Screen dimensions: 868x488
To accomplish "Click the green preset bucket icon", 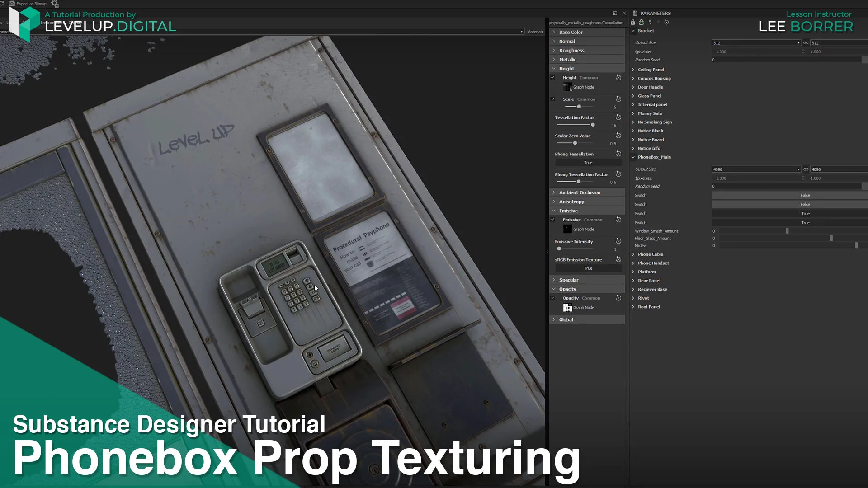I will coord(641,22).
